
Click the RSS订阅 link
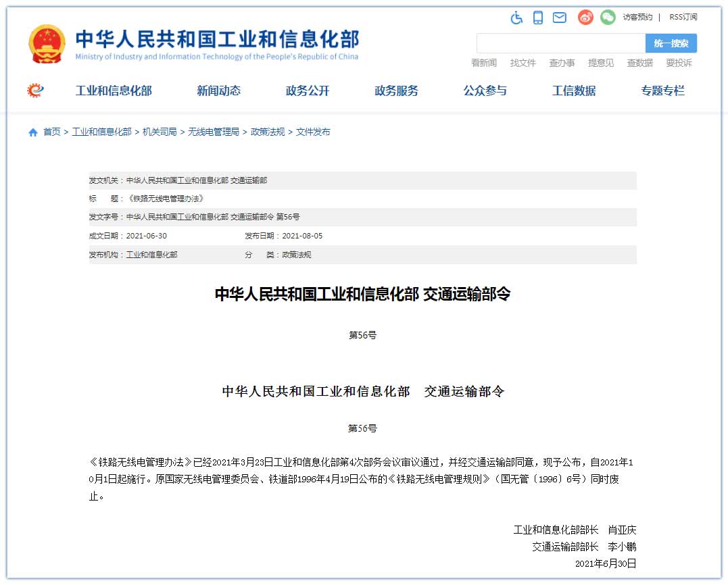click(683, 17)
